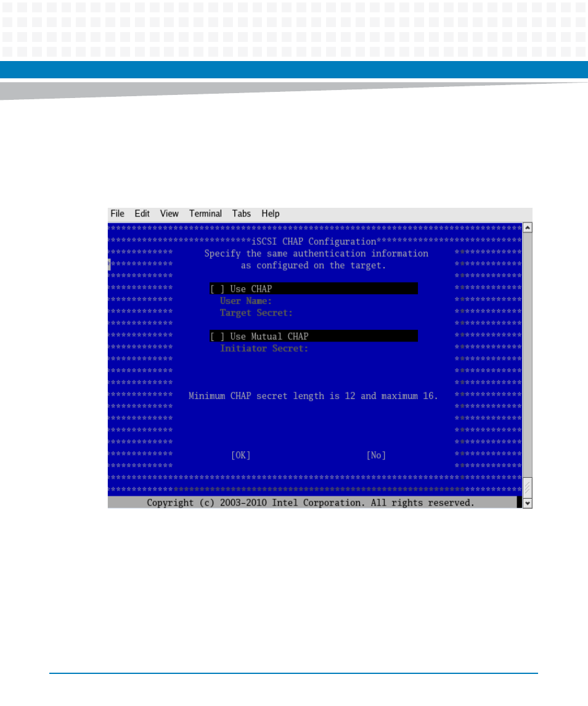
Task: Open the Help menu
Action: [271, 214]
